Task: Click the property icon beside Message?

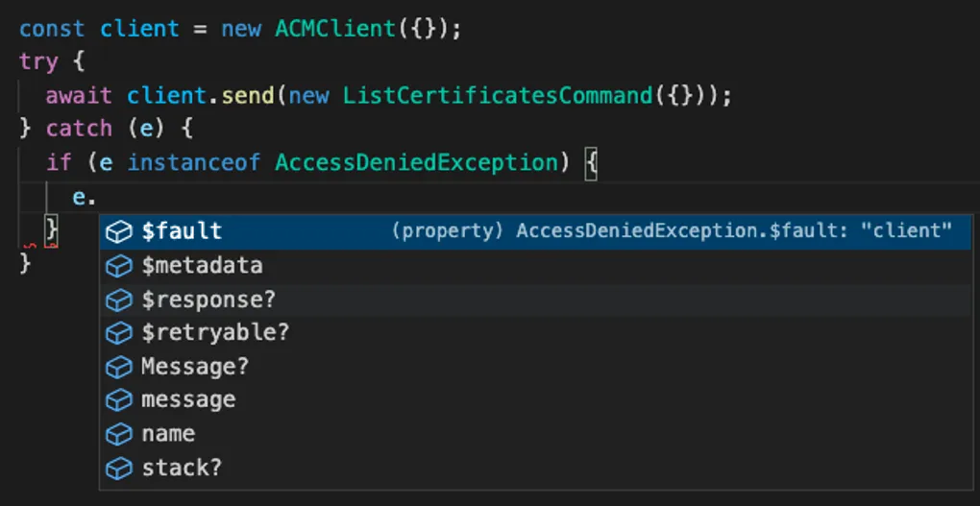Action: tap(117, 367)
